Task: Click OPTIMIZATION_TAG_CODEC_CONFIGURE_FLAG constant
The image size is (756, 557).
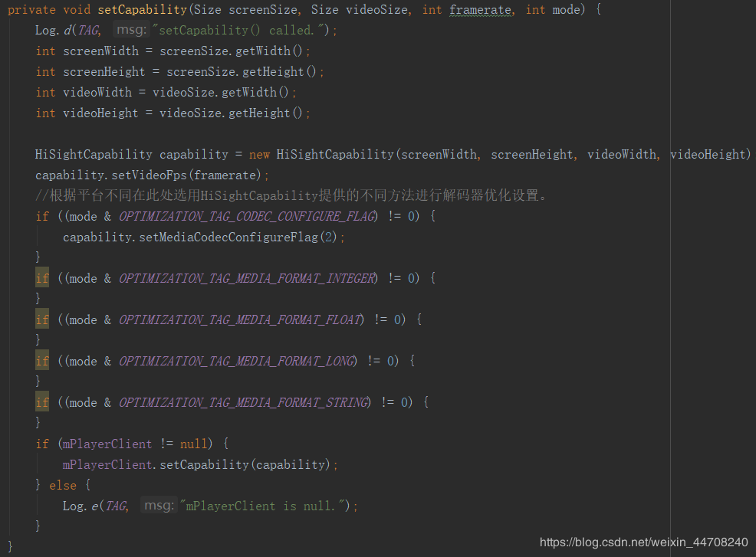Action: [248, 216]
